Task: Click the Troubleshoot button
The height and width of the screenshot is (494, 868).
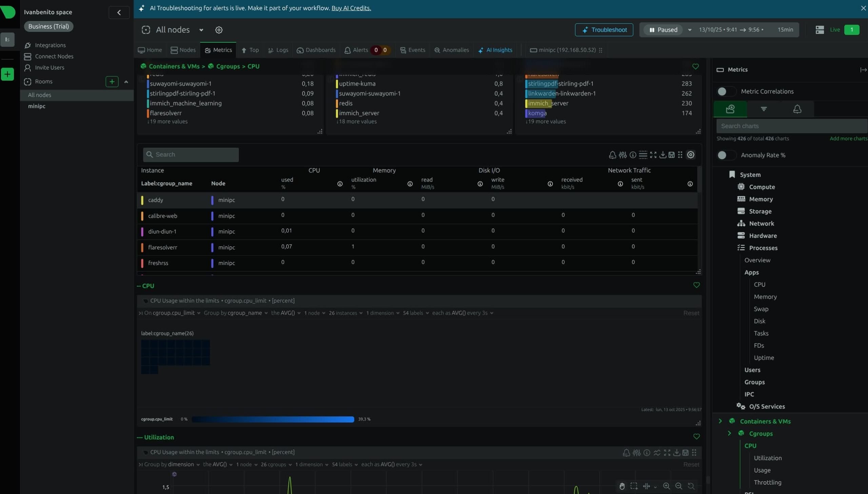Action: 604,30
